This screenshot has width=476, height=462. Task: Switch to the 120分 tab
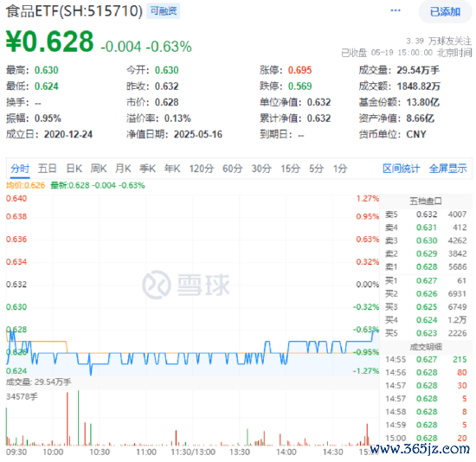202,169
